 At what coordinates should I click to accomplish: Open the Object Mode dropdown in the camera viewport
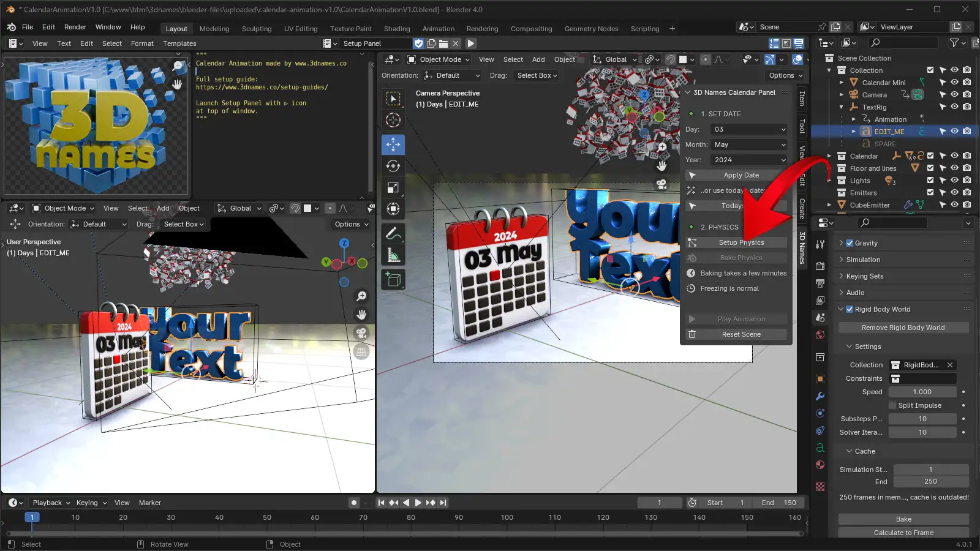pyautogui.click(x=439, y=59)
